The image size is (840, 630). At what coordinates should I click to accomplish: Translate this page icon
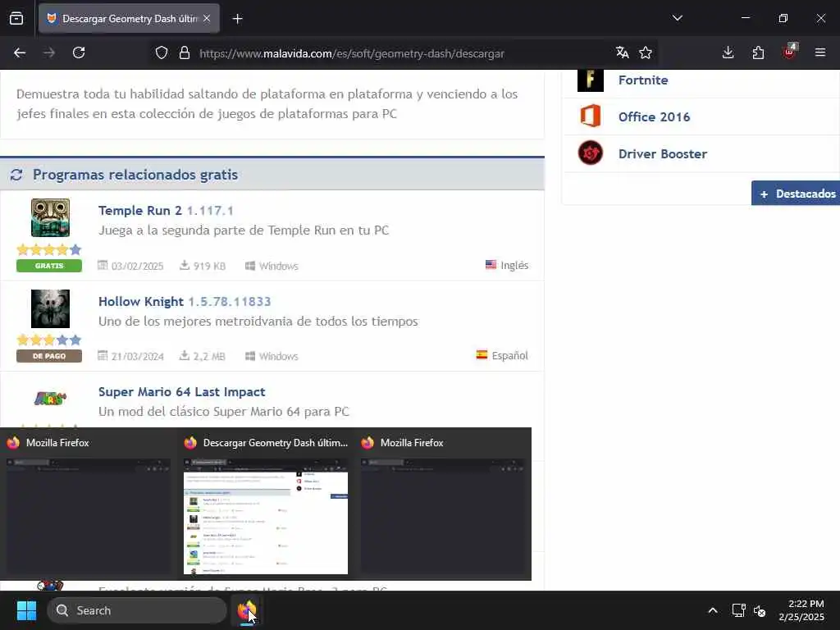[x=622, y=52]
